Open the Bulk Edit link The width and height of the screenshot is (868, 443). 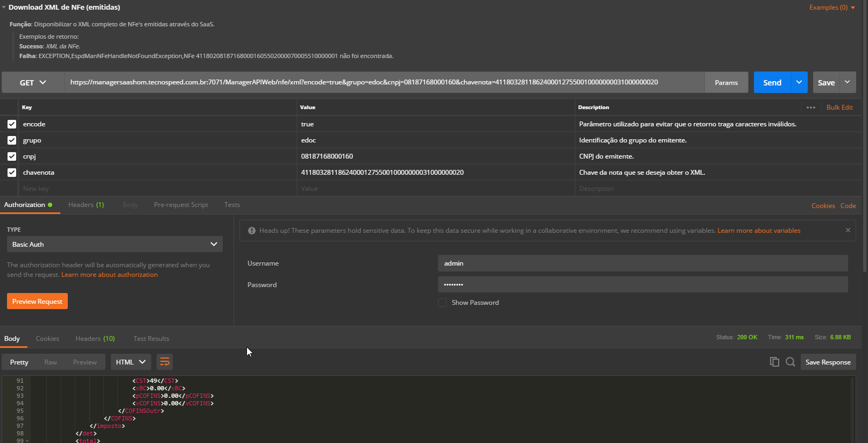point(839,108)
